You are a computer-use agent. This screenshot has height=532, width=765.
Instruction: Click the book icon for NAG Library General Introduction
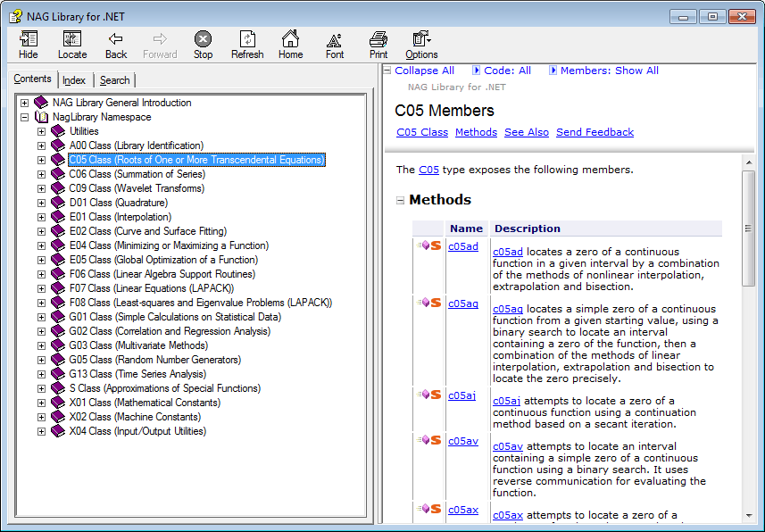pos(41,103)
